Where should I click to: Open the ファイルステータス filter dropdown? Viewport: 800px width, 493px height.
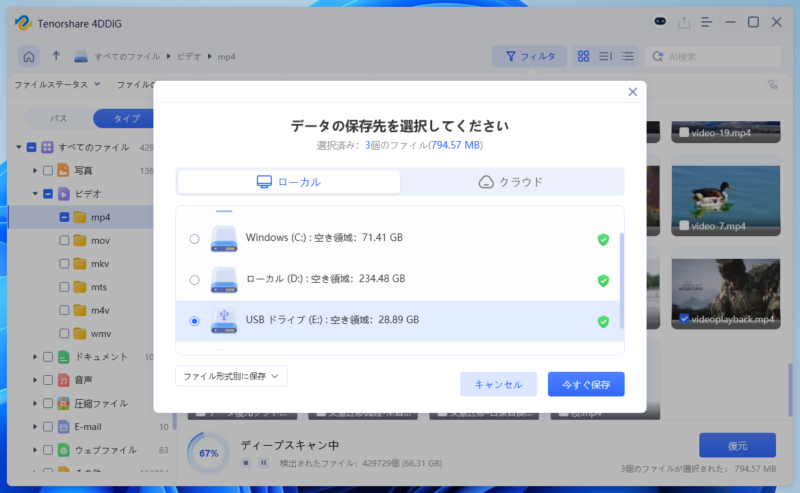(54, 85)
